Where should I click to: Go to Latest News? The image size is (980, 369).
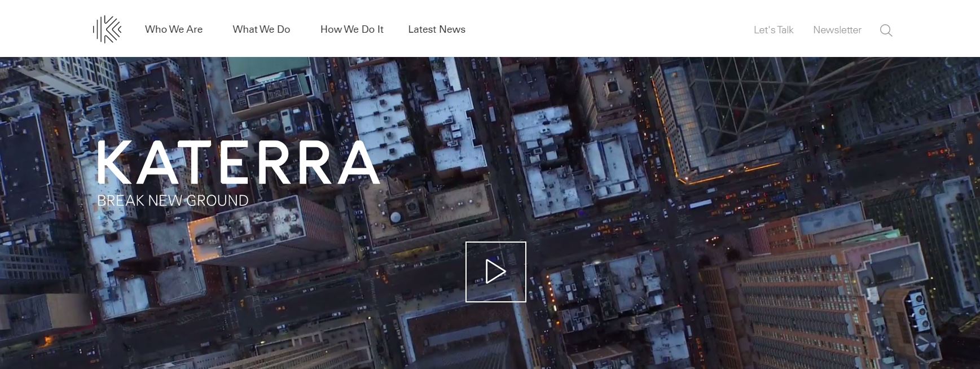tap(437, 29)
